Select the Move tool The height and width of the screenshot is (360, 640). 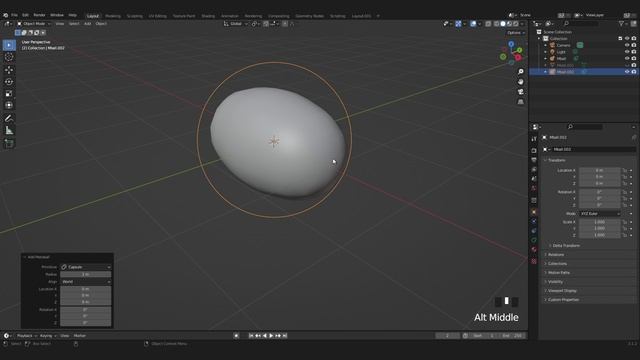click(x=9, y=70)
